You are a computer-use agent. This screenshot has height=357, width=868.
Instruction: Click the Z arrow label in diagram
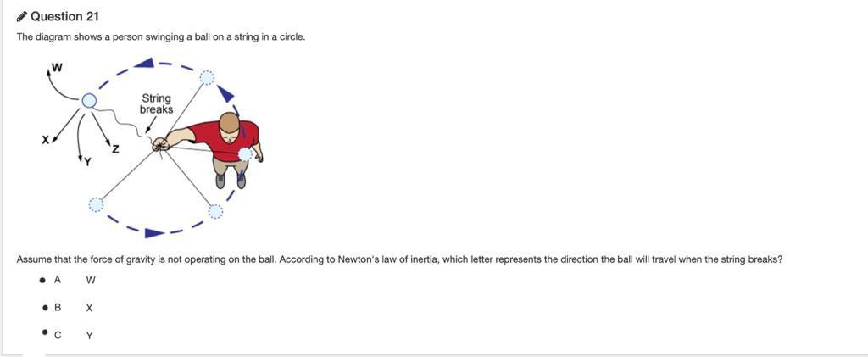(x=115, y=148)
